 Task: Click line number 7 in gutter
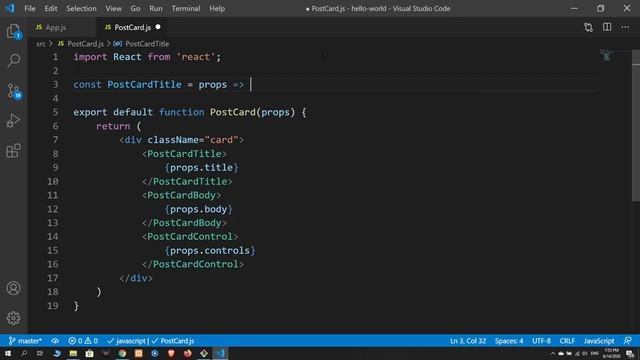coord(55,140)
